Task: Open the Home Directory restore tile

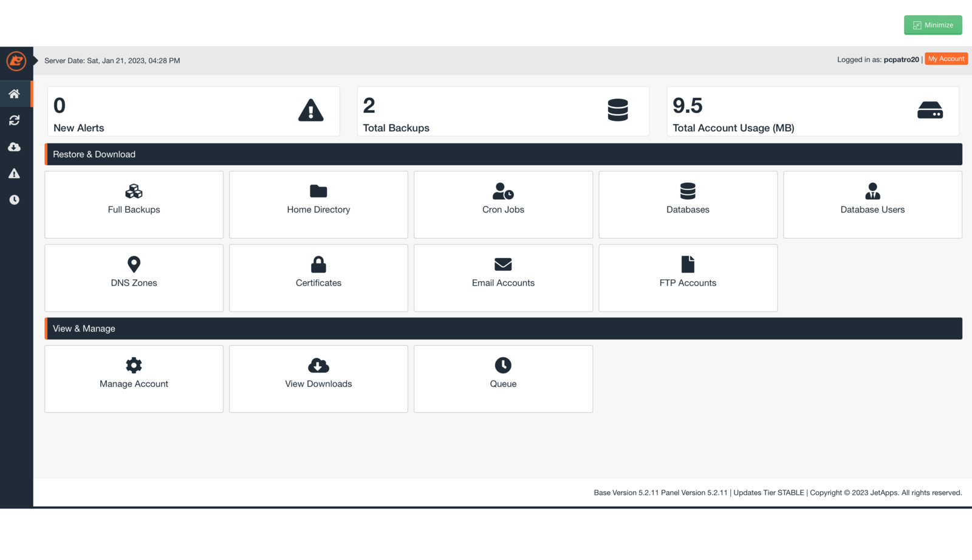Action: coord(318,205)
